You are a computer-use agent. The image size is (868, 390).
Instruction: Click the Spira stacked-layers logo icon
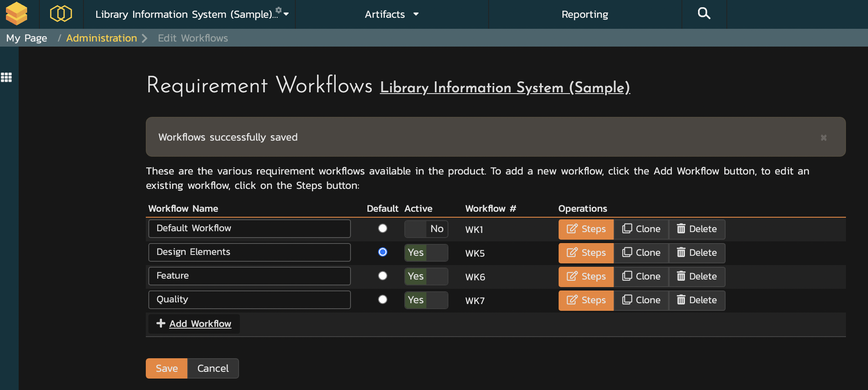[x=17, y=14]
